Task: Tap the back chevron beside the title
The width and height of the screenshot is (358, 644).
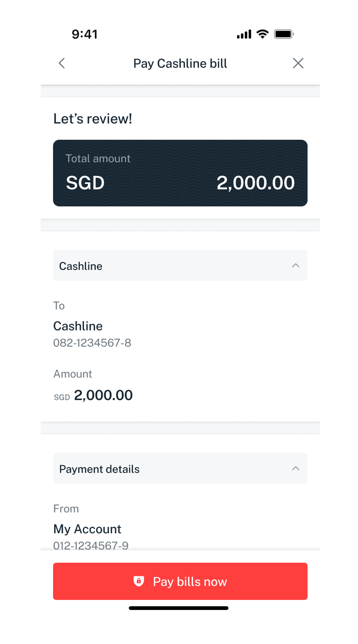Action: (x=62, y=63)
